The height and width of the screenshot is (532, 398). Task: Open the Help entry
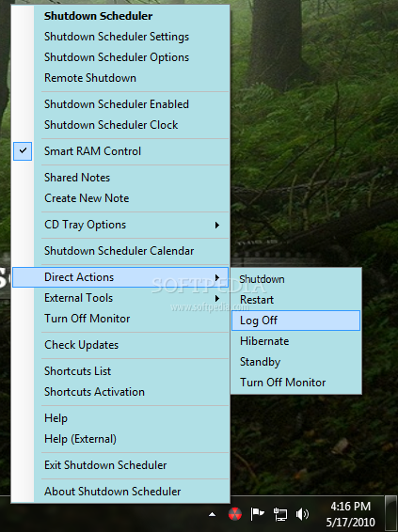tap(120, 418)
